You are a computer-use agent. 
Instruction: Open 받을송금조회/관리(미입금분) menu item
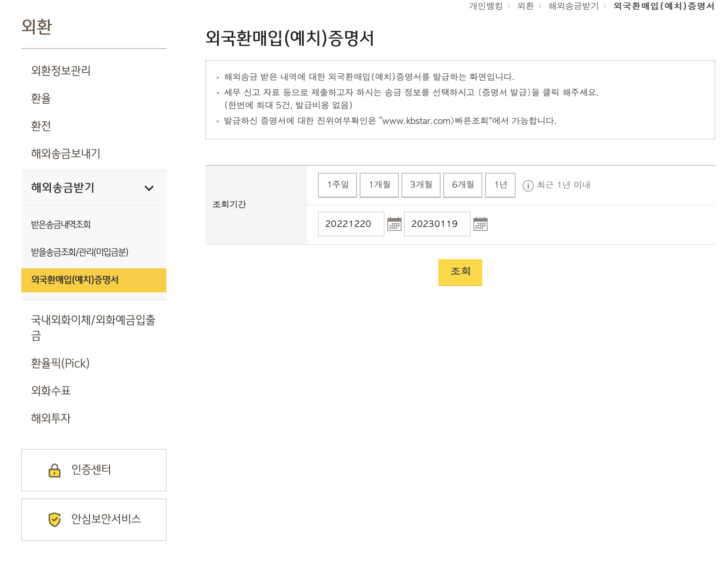click(80, 252)
